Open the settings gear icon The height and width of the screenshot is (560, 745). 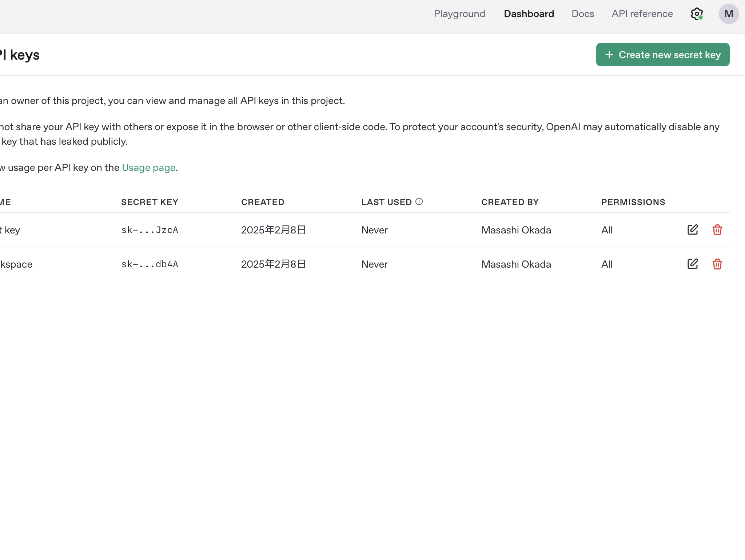coord(697,14)
